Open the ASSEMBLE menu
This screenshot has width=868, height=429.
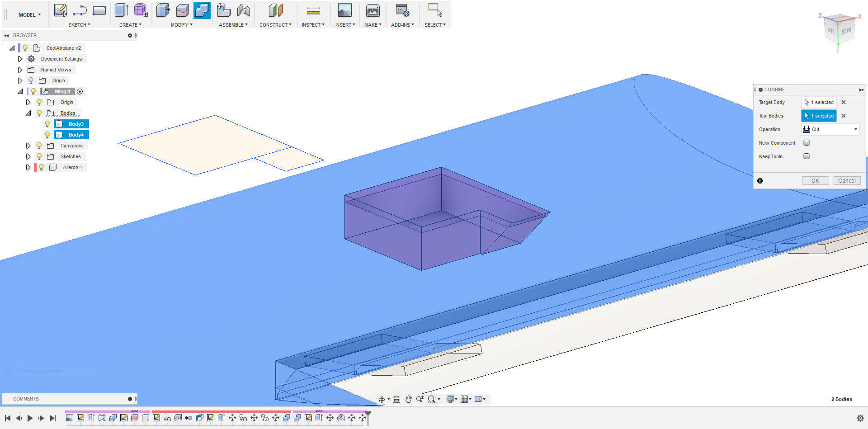coord(233,25)
